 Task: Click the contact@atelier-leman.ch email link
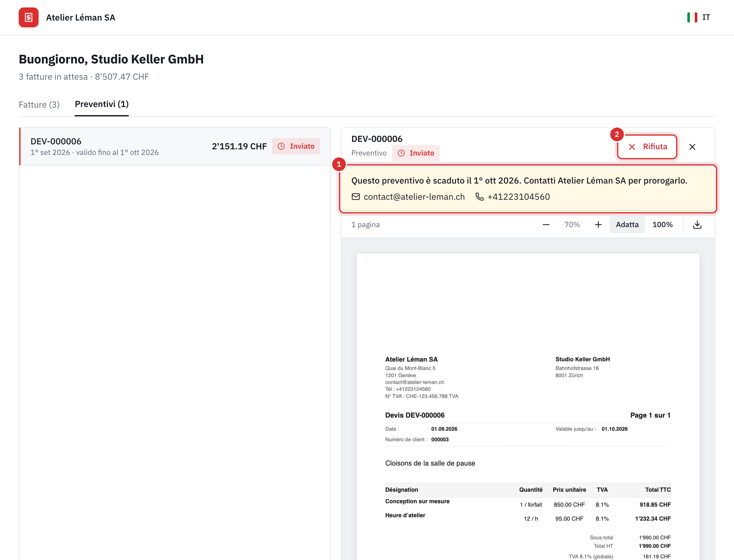point(414,197)
